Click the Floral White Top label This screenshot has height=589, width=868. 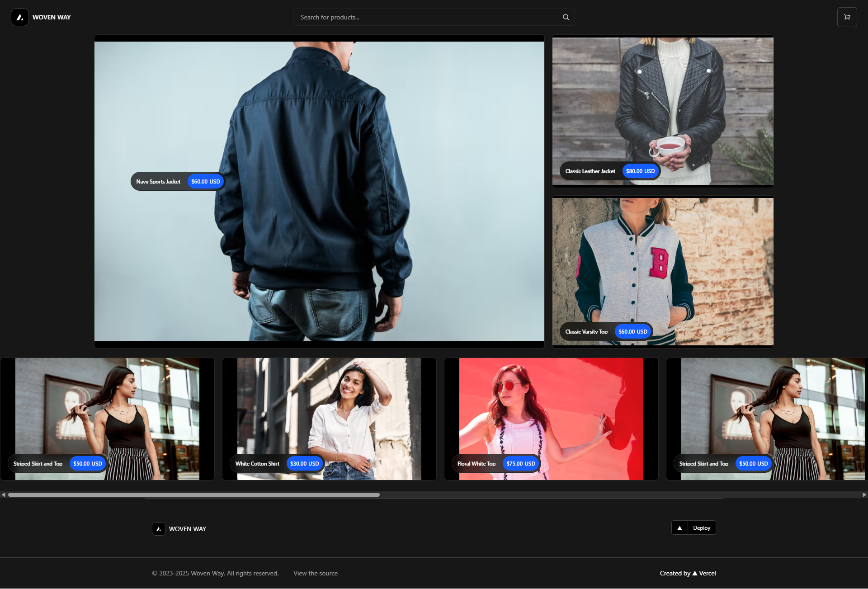pyautogui.click(x=476, y=464)
